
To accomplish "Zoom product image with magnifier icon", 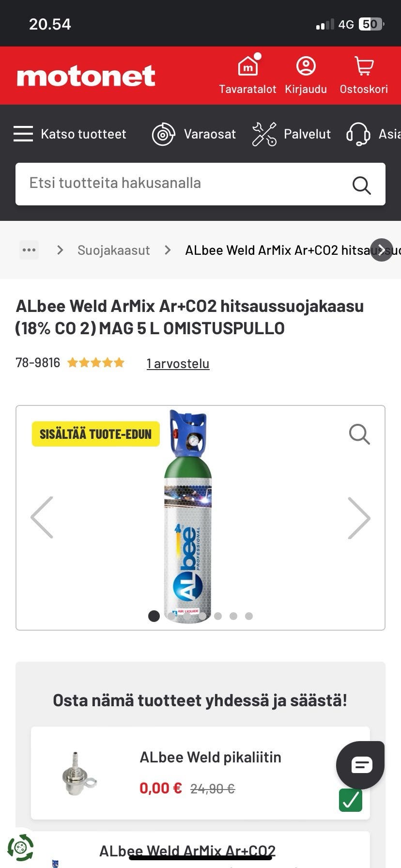I will coord(359,434).
